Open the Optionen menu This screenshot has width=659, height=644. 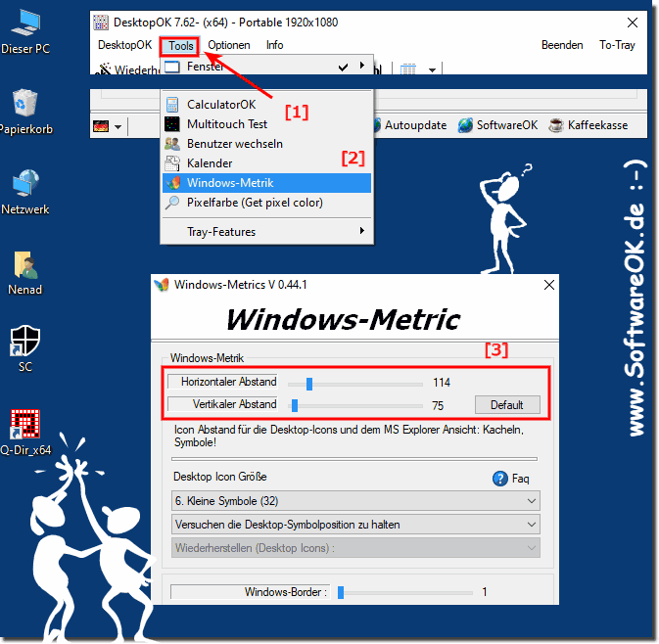point(228,45)
